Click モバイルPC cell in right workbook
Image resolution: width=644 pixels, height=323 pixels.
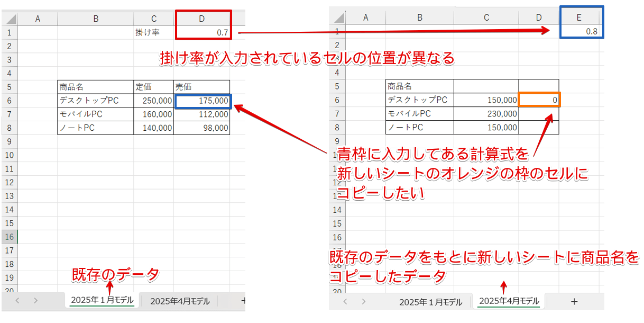[420, 113]
